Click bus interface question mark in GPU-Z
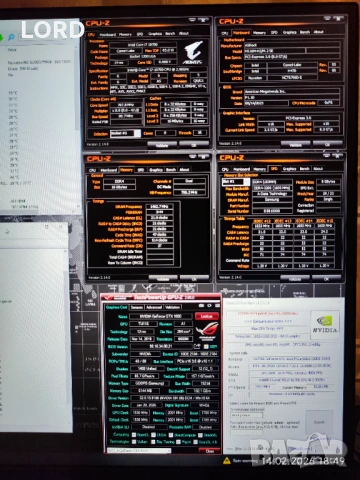Viewport: 360px width, 480px height. pyautogui.click(x=218, y=361)
